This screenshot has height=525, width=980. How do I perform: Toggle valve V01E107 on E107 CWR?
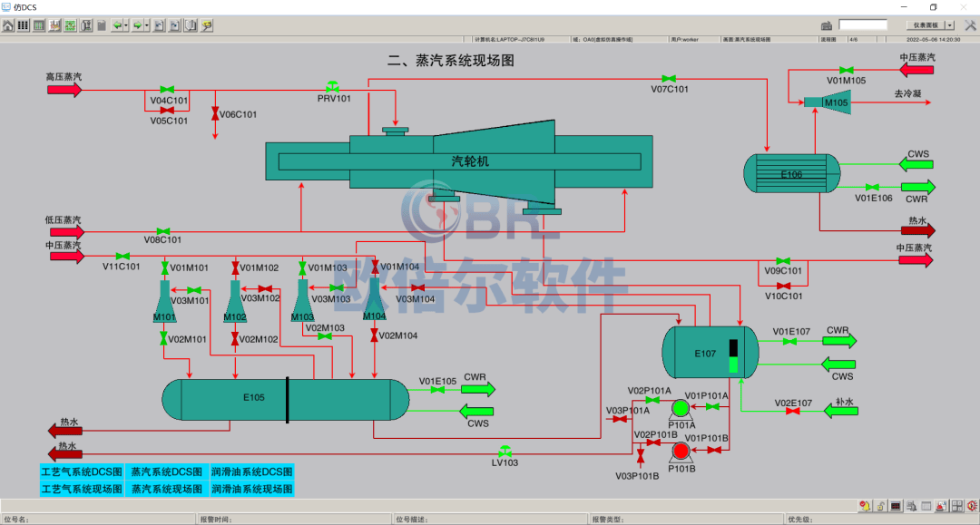[x=790, y=342]
